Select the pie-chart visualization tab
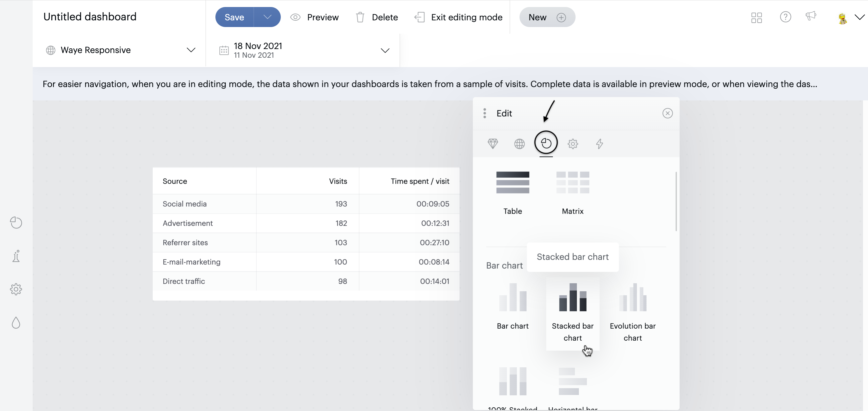The width and height of the screenshot is (868, 411). point(546,143)
